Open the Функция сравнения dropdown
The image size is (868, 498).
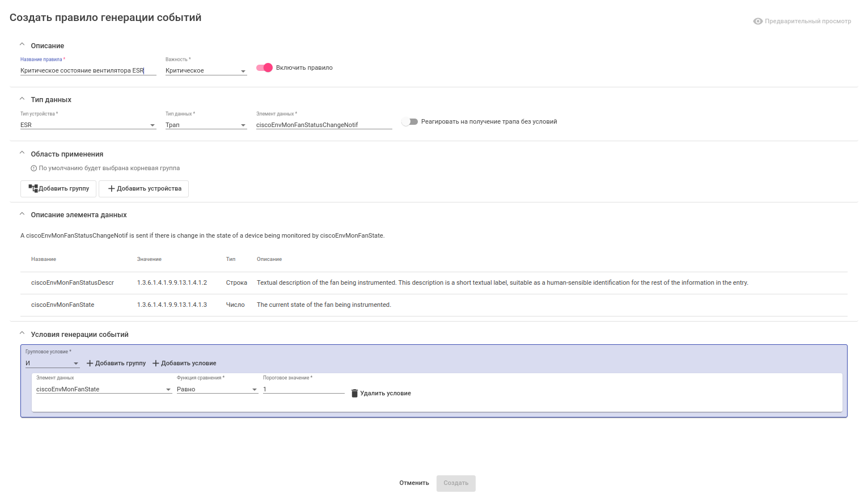(217, 390)
